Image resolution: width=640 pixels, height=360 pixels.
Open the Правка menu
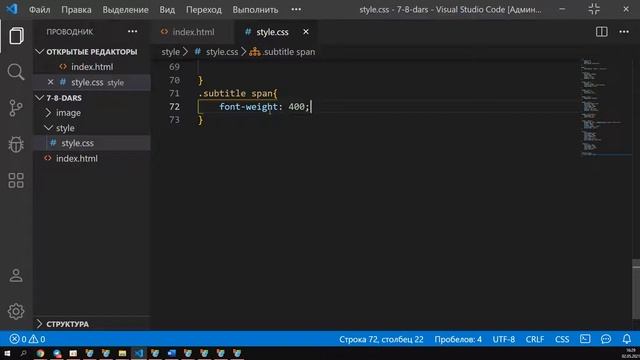point(76,9)
